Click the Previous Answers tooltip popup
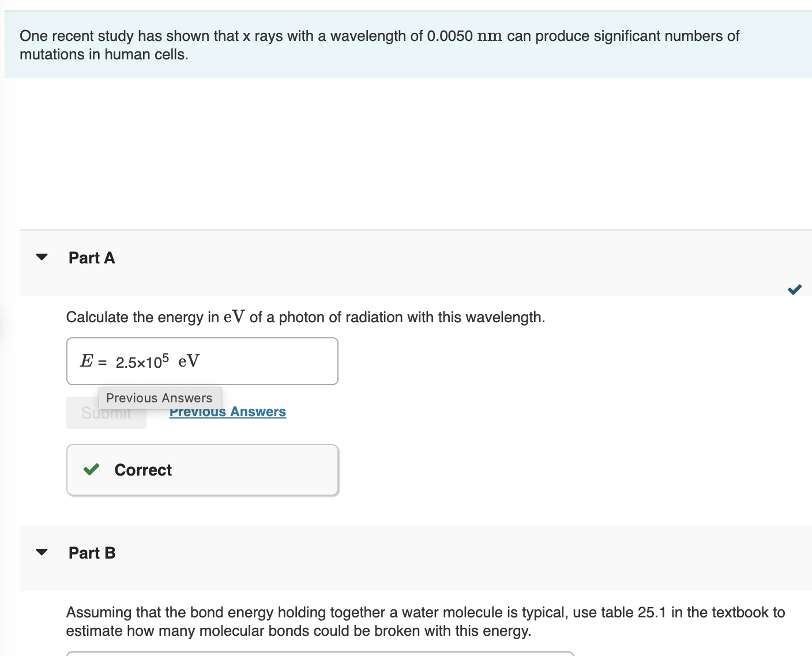This screenshot has height=656, width=812. [160, 398]
